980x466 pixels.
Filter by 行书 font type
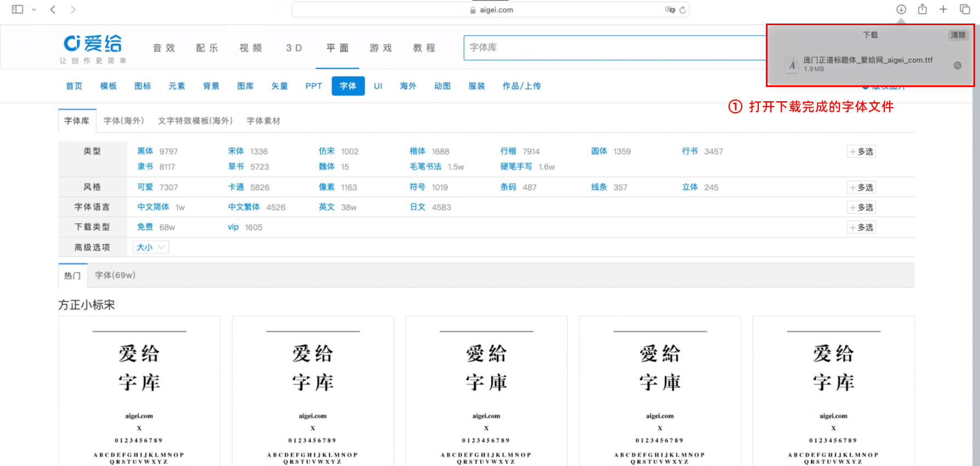(x=690, y=151)
